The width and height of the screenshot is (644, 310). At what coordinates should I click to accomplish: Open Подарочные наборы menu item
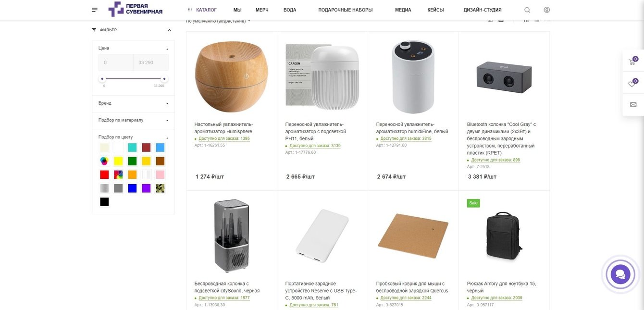(x=346, y=10)
